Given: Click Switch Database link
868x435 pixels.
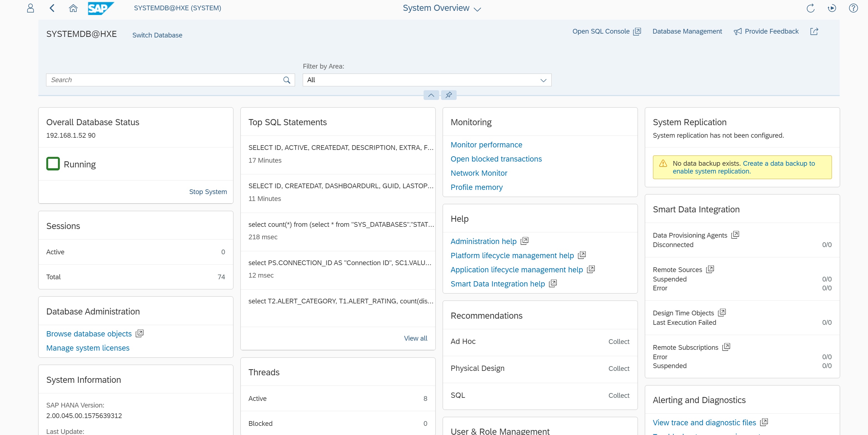Looking at the screenshot, I should click(x=157, y=35).
